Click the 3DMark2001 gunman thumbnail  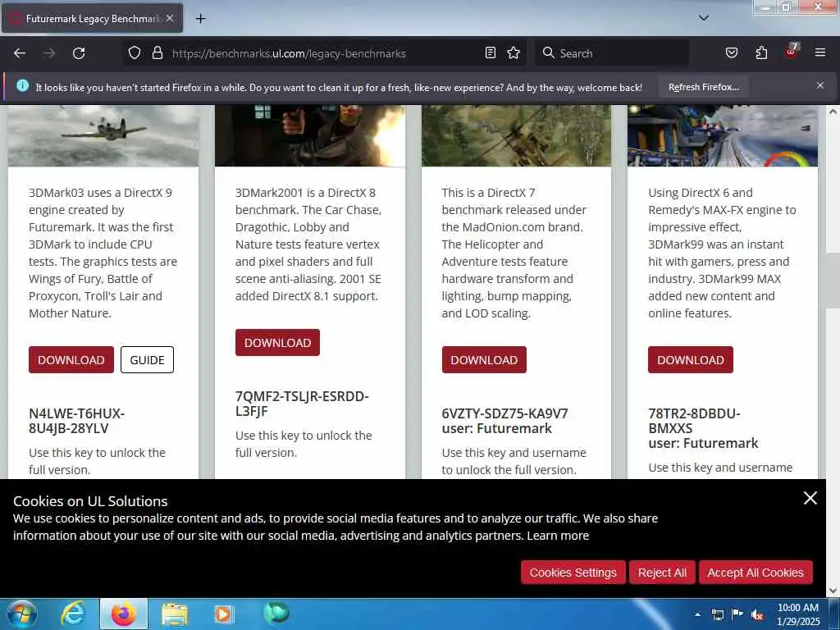309,135
